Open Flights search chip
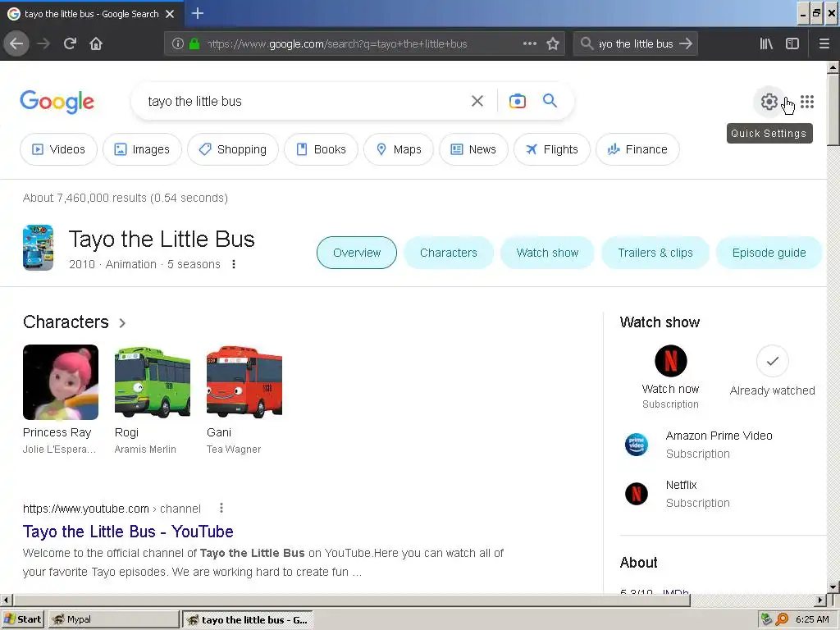This screenshot has width=840, height=630. [552, 149]
